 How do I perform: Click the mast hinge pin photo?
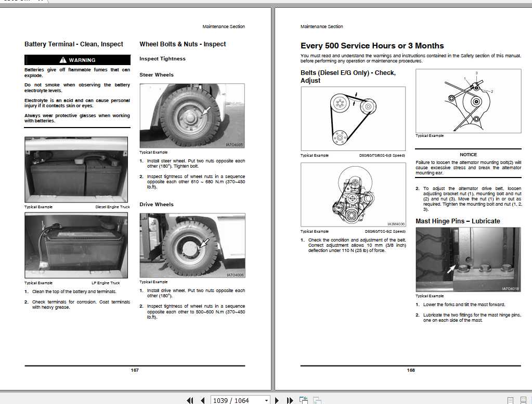click(x=468, y=260)
